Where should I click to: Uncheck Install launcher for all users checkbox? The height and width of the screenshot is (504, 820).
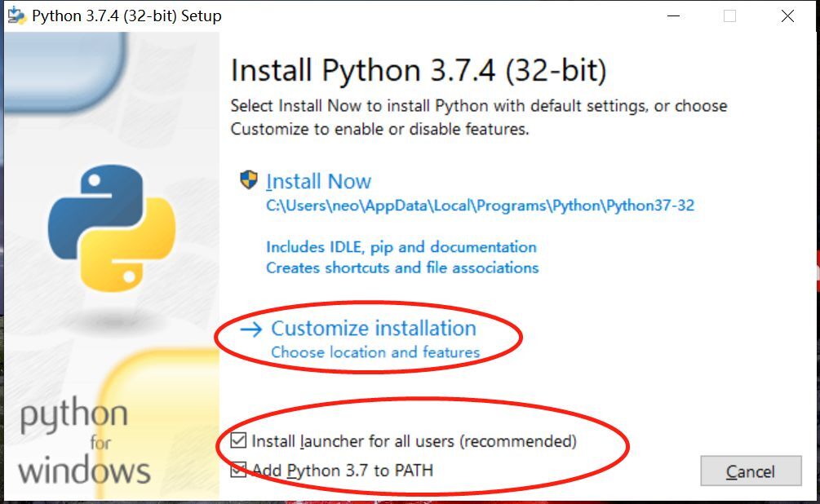point(238,441)
